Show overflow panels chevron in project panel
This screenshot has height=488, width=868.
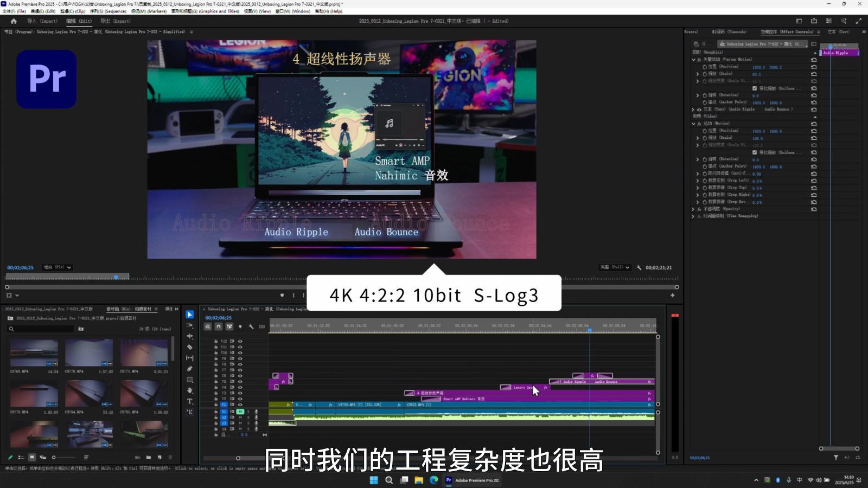176,309
